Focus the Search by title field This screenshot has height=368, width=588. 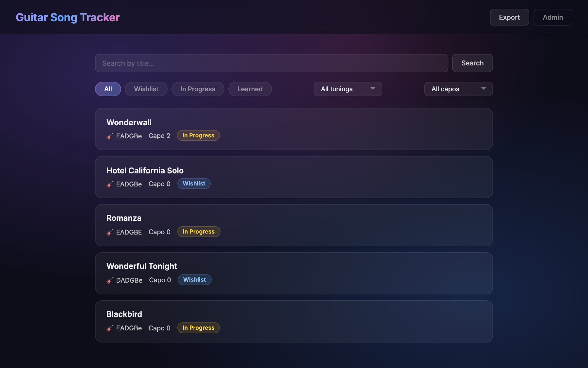(x=271, y=63)
